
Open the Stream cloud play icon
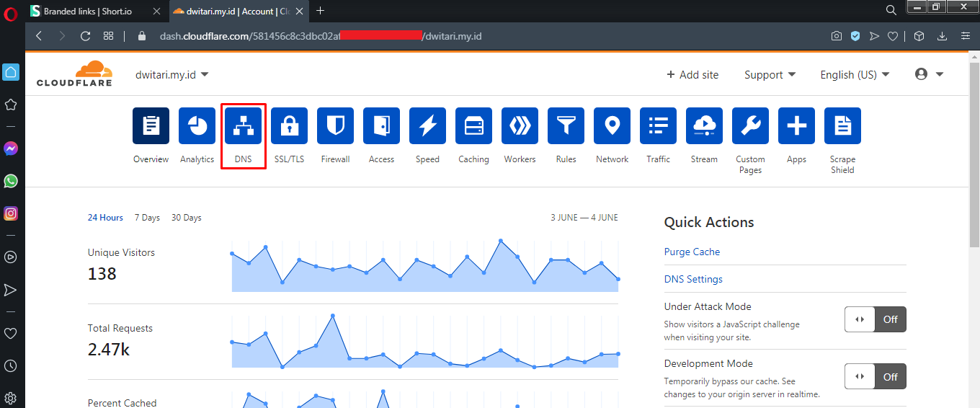pos(704,126)
